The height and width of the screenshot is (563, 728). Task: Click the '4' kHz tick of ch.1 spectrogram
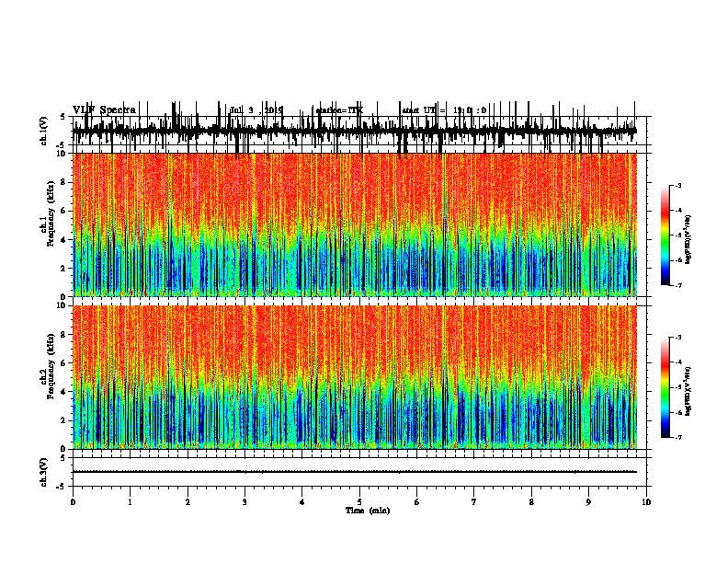click(63, 240)
